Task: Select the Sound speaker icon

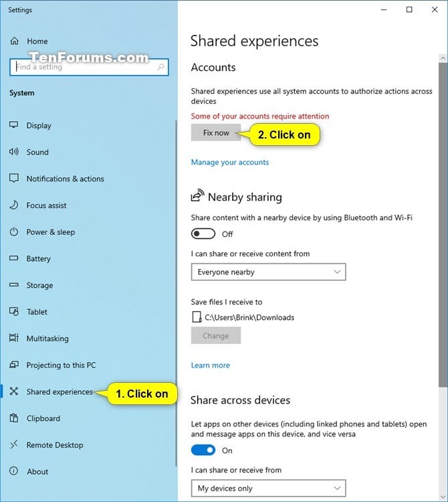Action: (14, 151)
